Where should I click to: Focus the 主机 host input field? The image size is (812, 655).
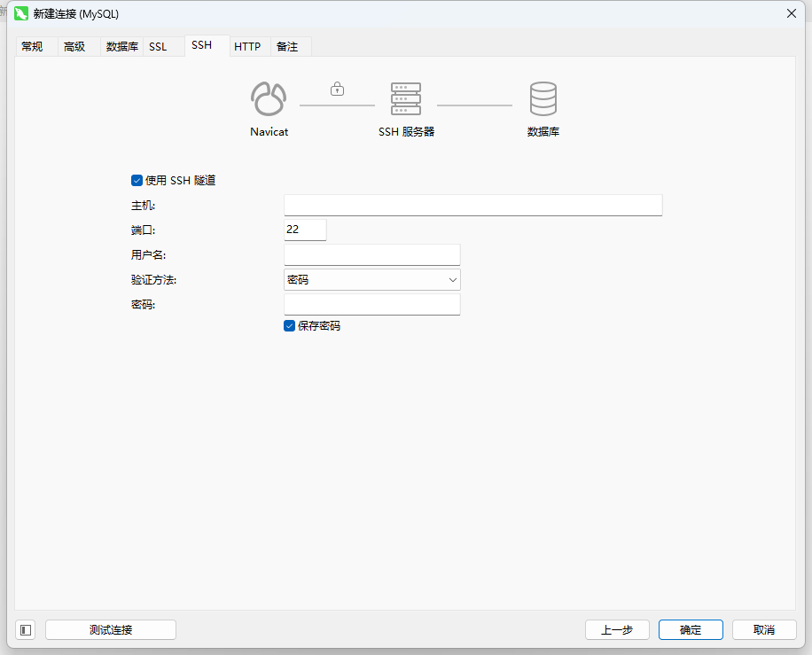click(x=472, y=205)
